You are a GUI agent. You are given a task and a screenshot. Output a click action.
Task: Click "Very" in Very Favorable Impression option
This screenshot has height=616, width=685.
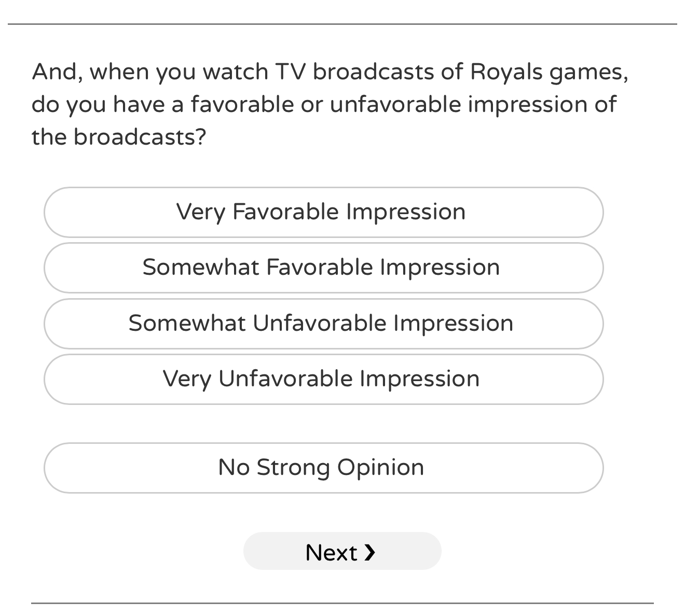[201, 213]
